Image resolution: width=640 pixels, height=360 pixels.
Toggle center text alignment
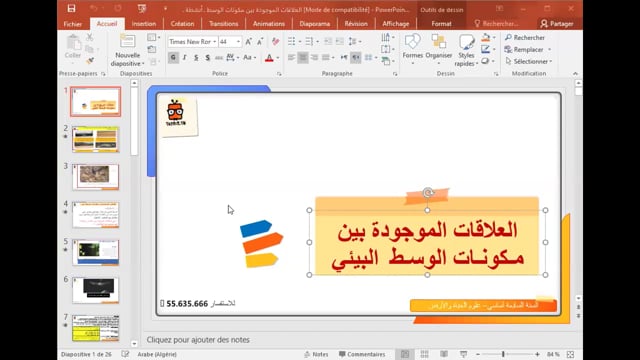coord(302,58)
